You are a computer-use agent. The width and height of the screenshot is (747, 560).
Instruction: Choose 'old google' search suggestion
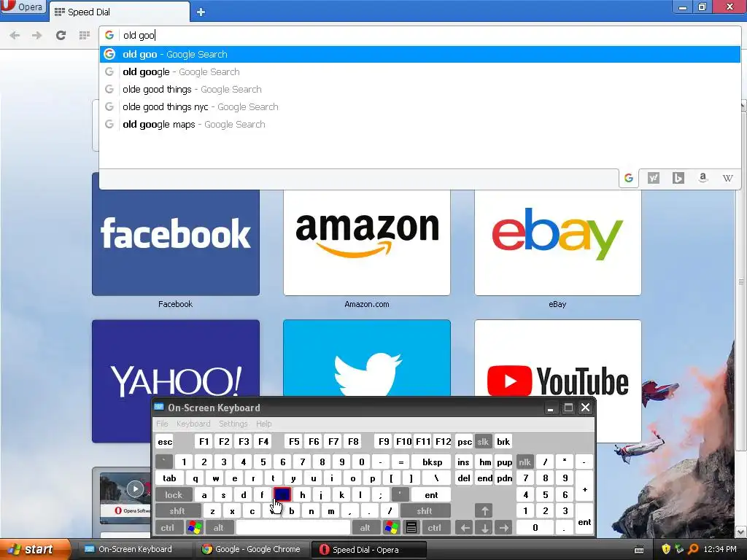point(419,72)
